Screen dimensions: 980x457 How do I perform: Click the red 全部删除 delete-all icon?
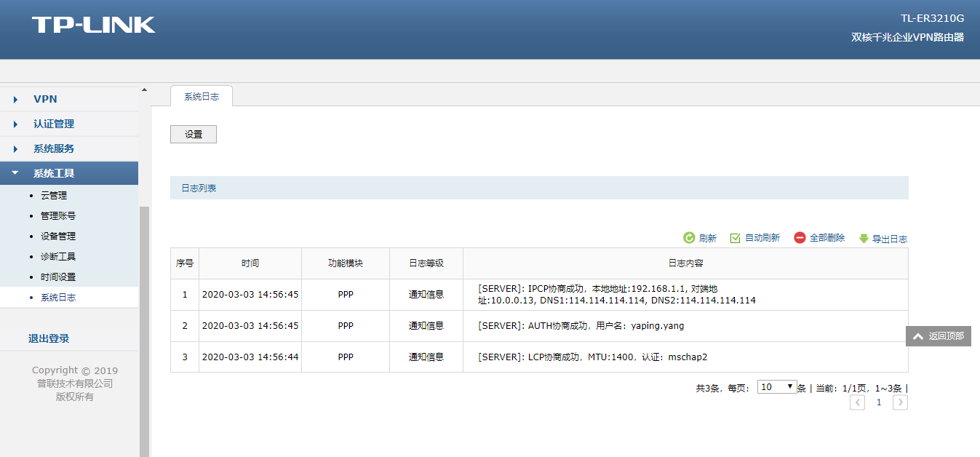pos(800,238)
